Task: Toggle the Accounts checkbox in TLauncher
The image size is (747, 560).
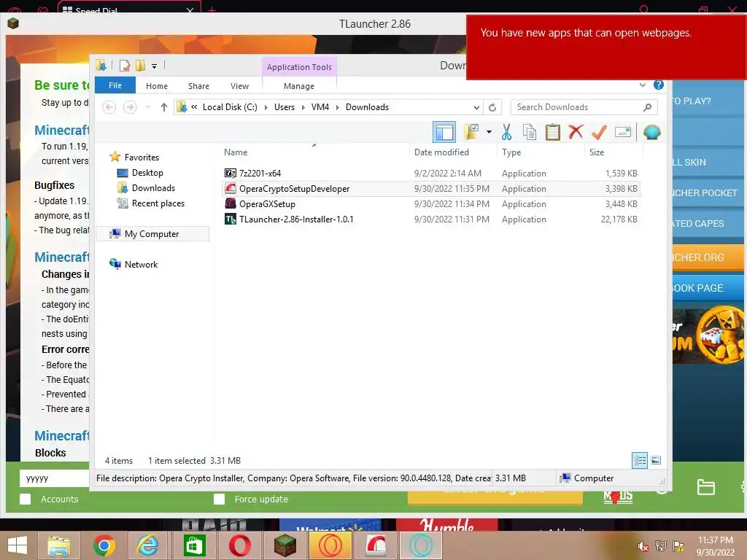Action: (x=26, y=499)
